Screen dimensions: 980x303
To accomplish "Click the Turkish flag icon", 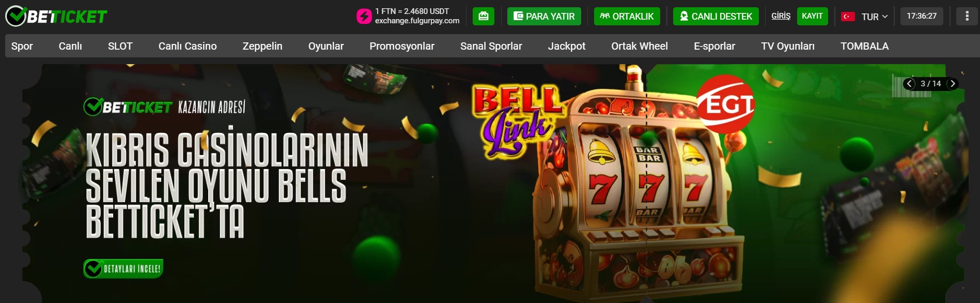I will tap(848, 17).
